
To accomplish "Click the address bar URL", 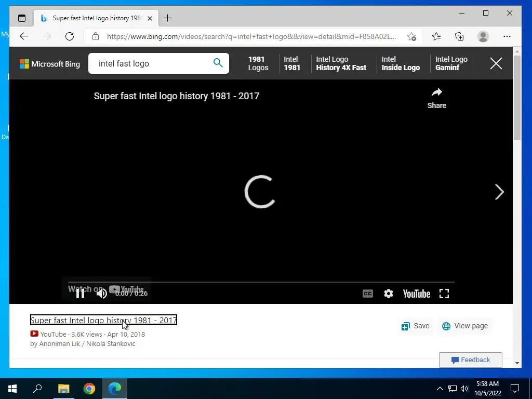I will coord(251,36).
